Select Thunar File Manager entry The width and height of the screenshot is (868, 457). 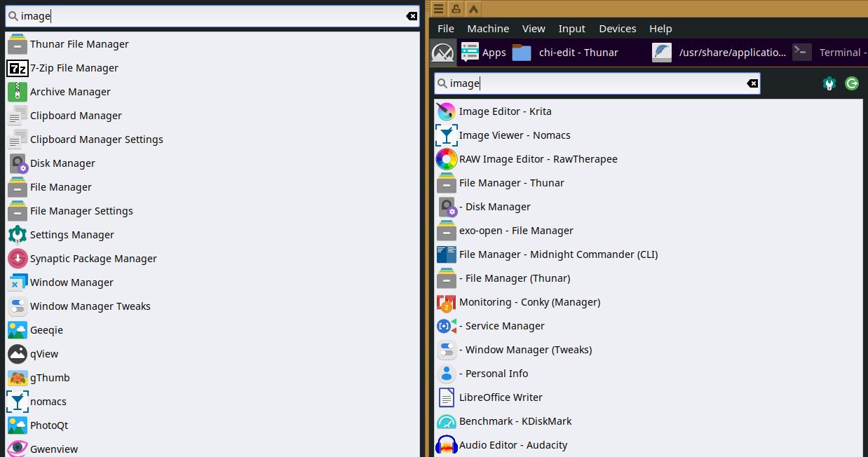coord(212,44)
